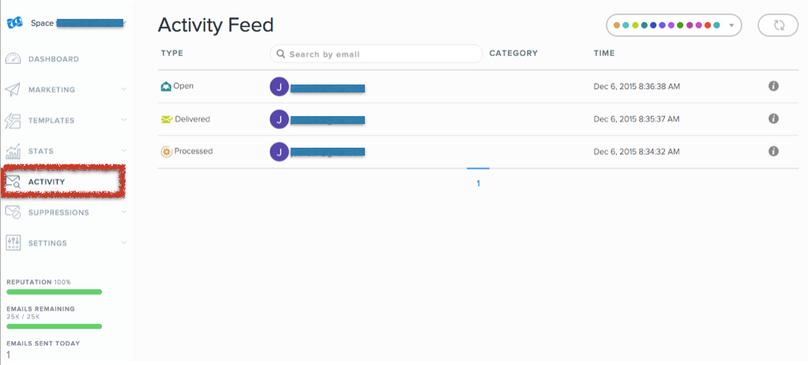The image size is (808, 365).
Task: Open the Suppressions envelope icon
Action: click(x=13, y=212)
